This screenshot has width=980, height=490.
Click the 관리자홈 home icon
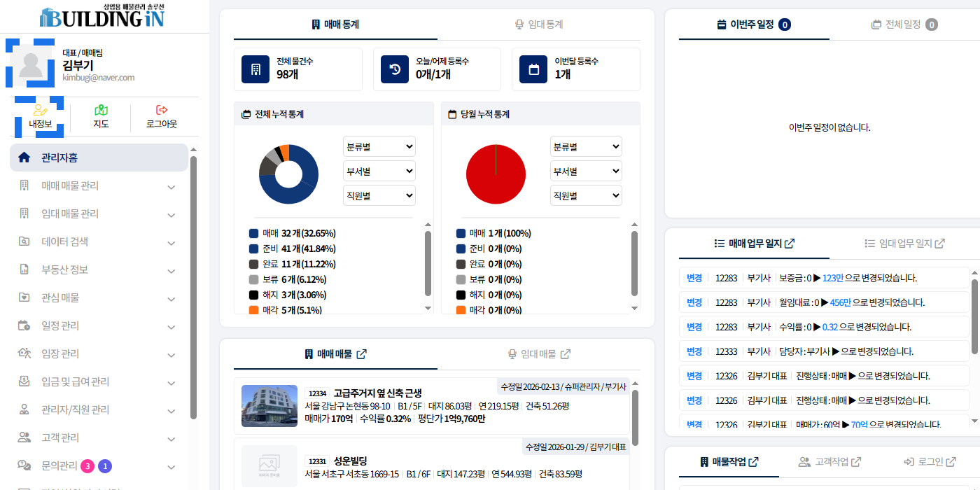24,157
